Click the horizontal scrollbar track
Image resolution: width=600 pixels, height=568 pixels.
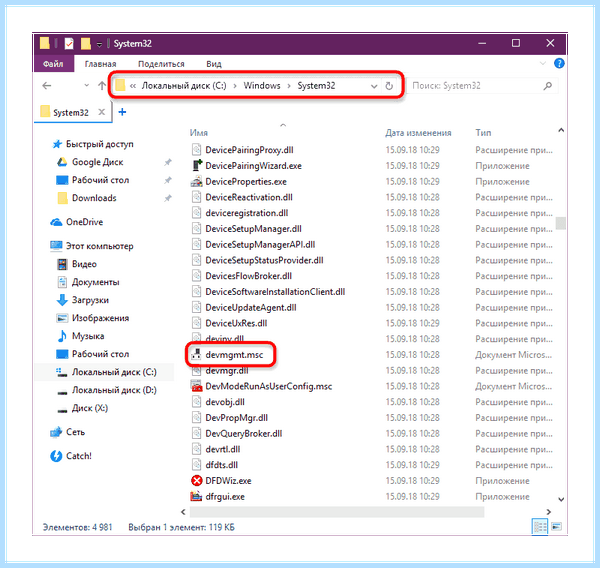(x=337, y=512)
